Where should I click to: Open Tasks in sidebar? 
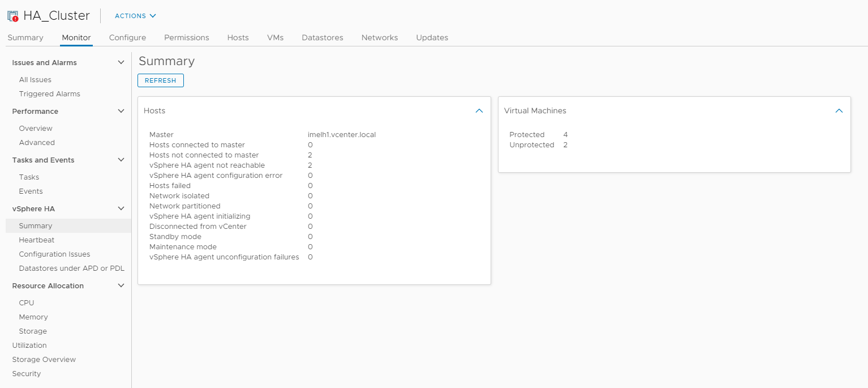click(29, 177)
